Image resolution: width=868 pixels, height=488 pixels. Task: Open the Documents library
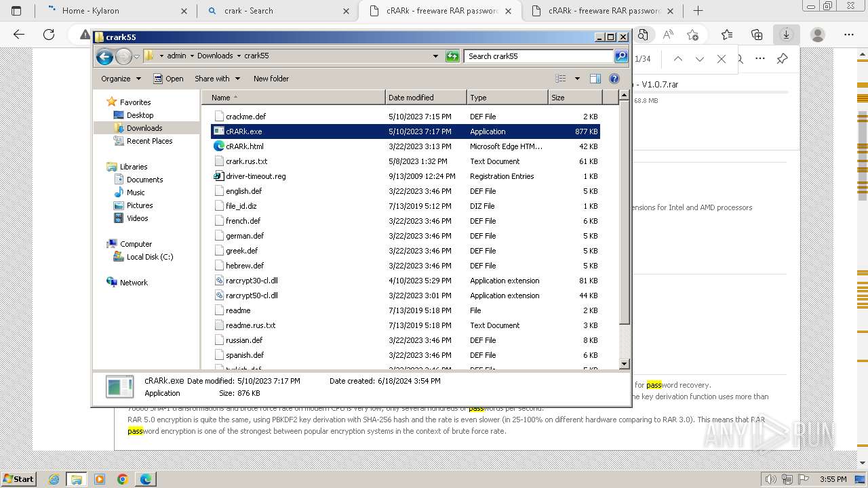point(144,180)
